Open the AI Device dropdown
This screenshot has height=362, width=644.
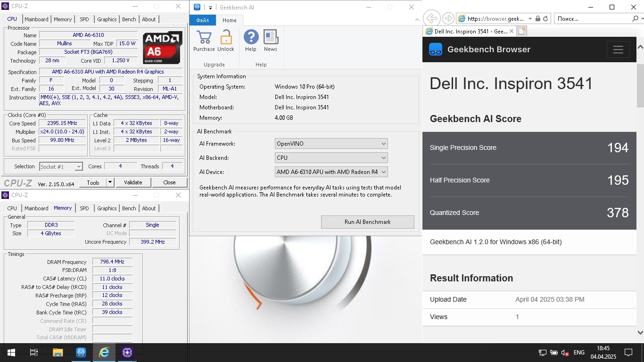(x=331, y=172)
